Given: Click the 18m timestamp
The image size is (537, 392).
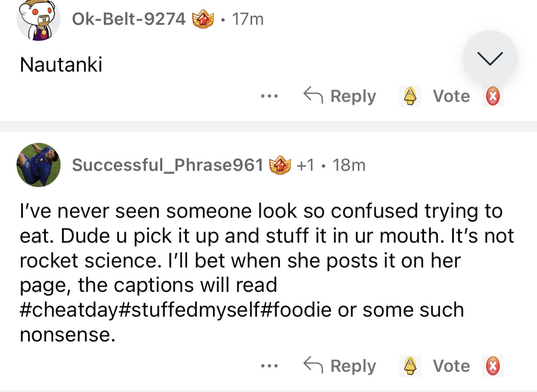Looking at the screenshot, I should (349, 165).
